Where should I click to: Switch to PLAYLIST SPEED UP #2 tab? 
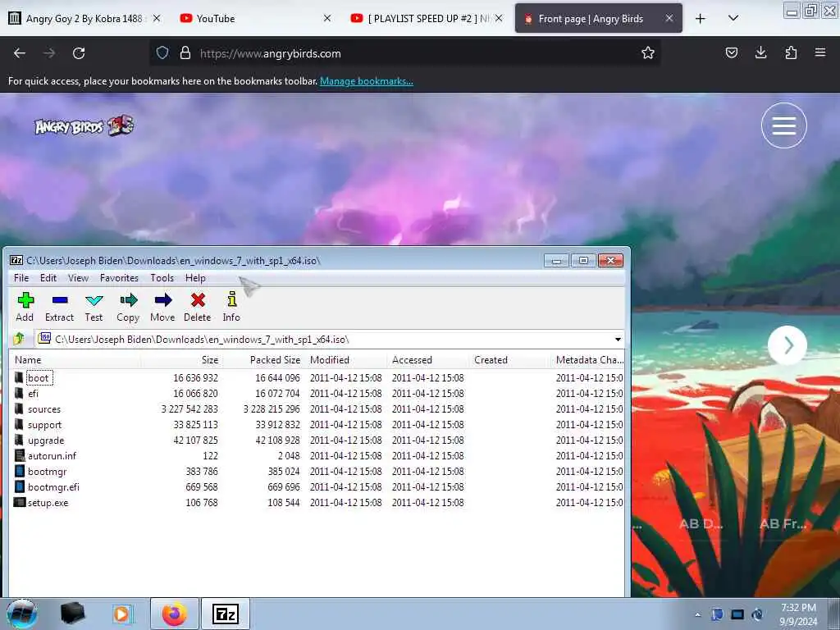pyautogui.click(x=427, y=18)
